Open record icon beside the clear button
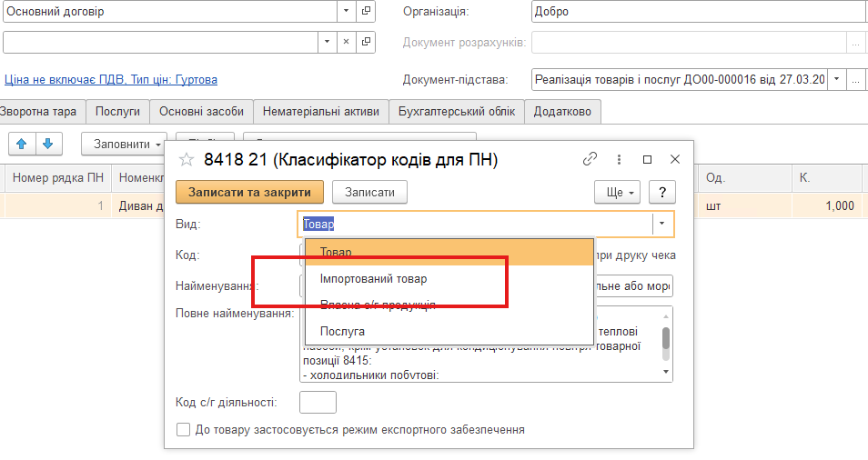The height and width of the screenshot is (460, 868). 366,42
